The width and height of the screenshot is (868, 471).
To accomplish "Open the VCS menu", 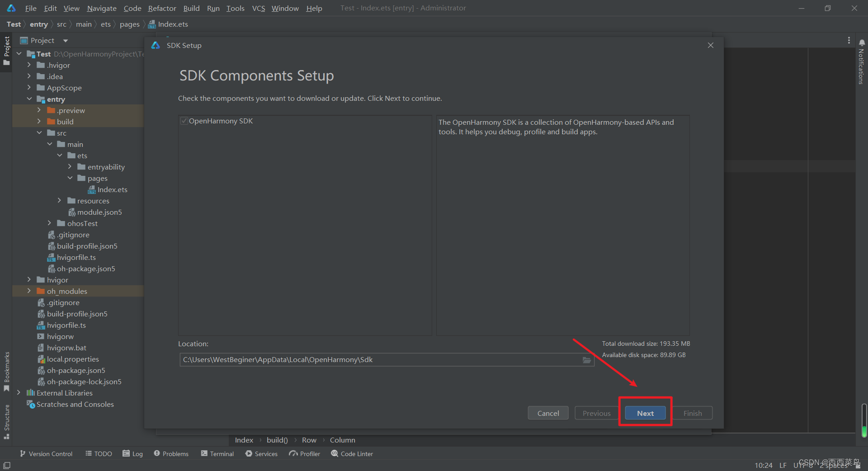I will 259,8.
